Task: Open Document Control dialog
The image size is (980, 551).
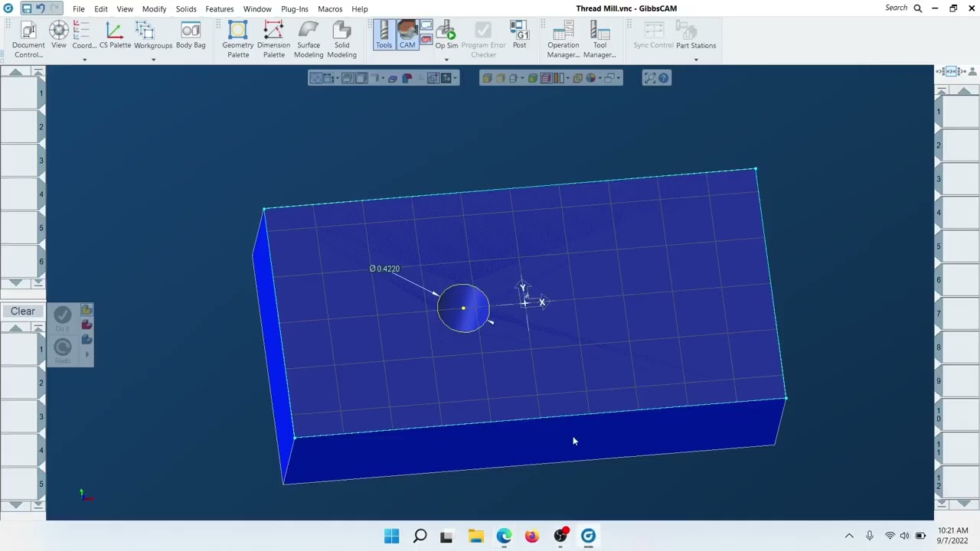Action: click(x=28, y=39)
